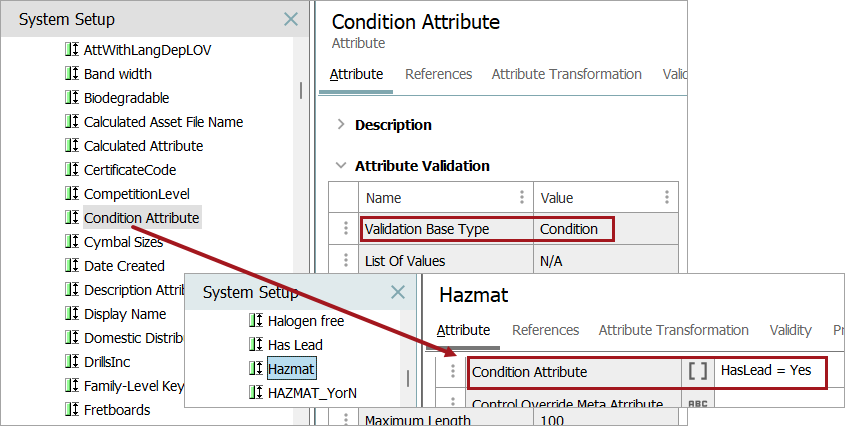Switch to Attribute Transformation tab in Hazmat

(673, 330)
